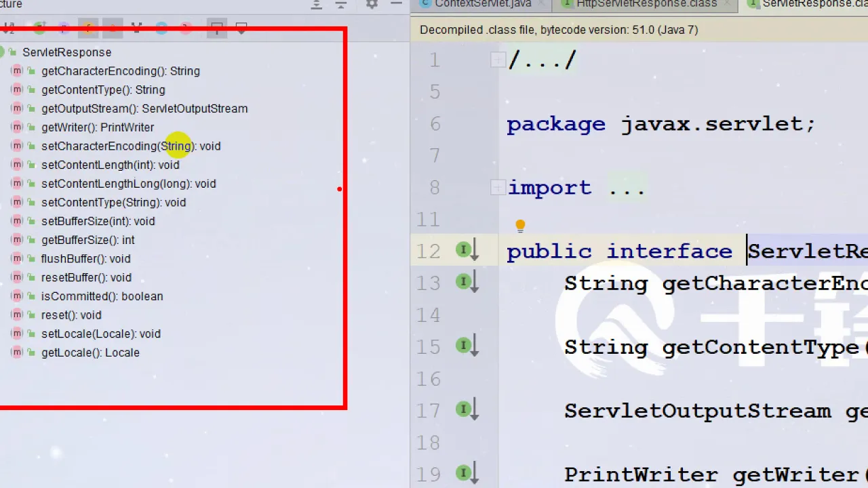
Task: Hide the Structure panel with minimize icon
Action: click(x=396, y=4)
